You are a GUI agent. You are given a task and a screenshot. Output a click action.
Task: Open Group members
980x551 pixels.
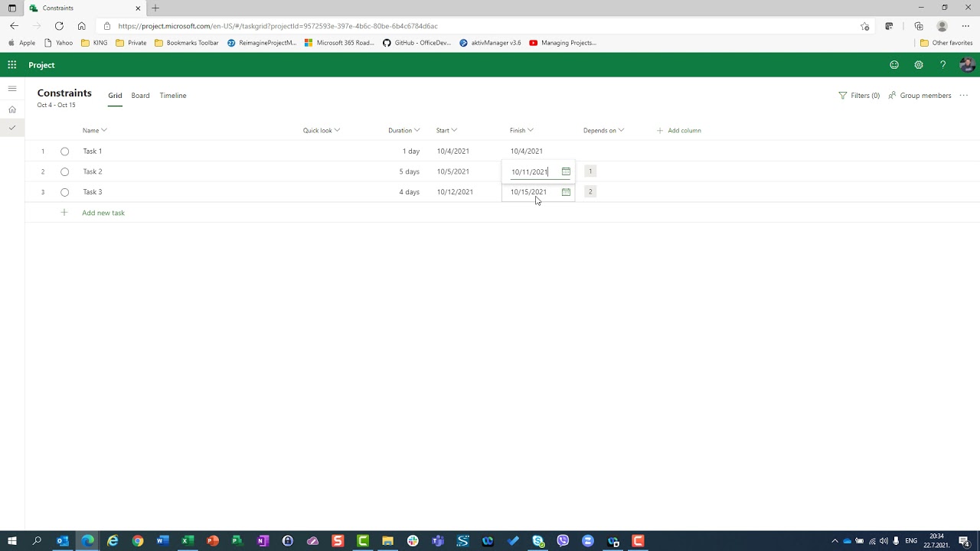click(x=920, y=96)
